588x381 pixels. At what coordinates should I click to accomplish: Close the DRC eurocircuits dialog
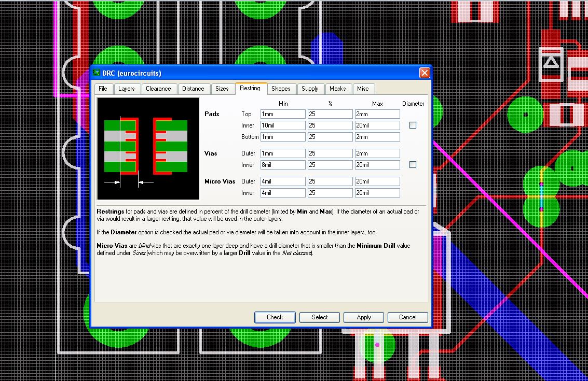(424, 73)
